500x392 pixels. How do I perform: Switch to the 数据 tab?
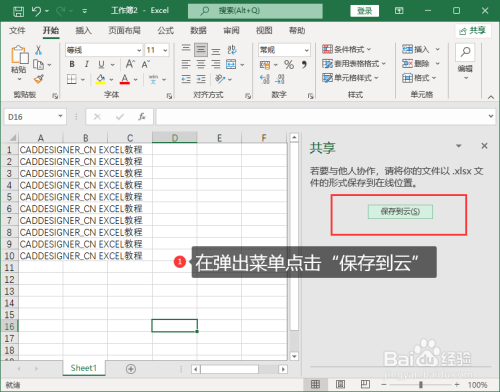point(198,31)
